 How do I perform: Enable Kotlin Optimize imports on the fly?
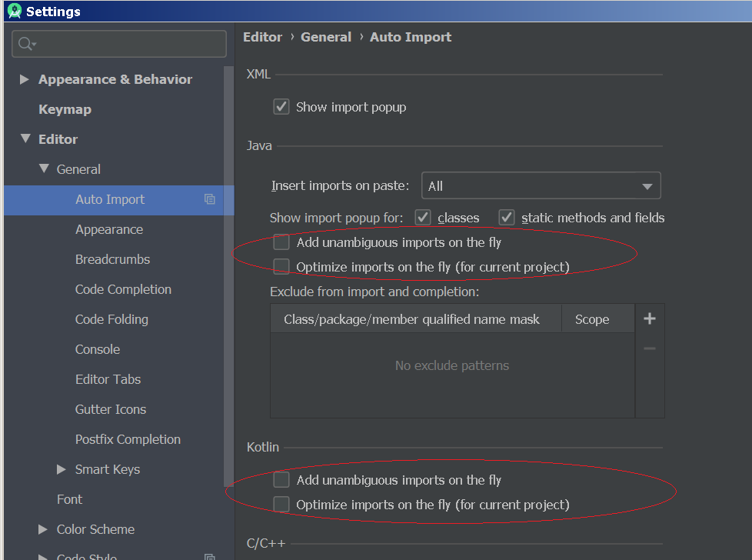[x=281, y=505]
